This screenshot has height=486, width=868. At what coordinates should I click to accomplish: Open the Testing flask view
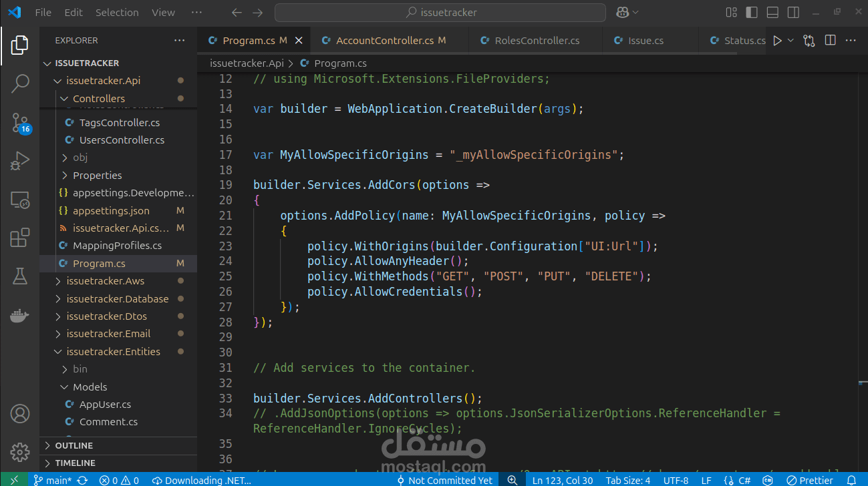tap(20, 276)
